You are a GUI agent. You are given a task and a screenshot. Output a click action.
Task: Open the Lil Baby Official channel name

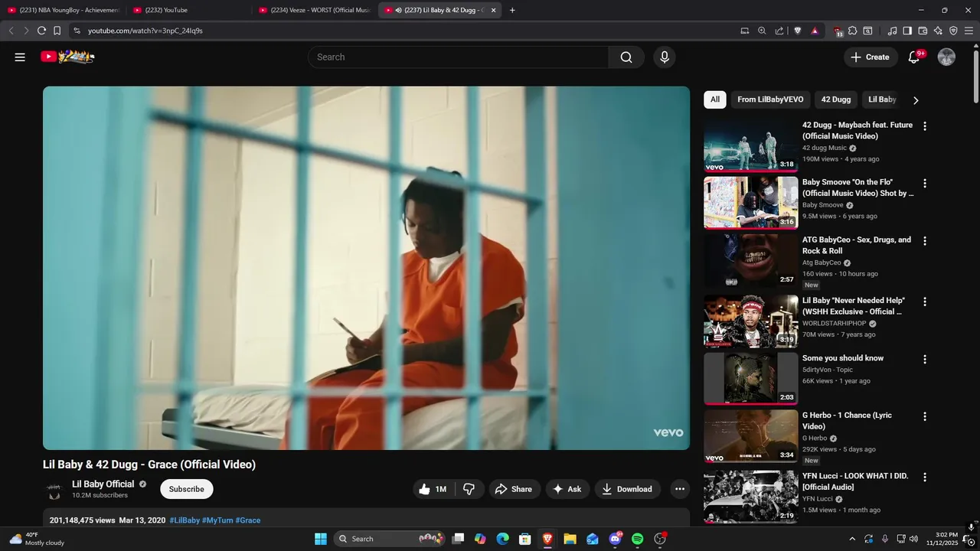pyautogui.click(x=103, y=484)
